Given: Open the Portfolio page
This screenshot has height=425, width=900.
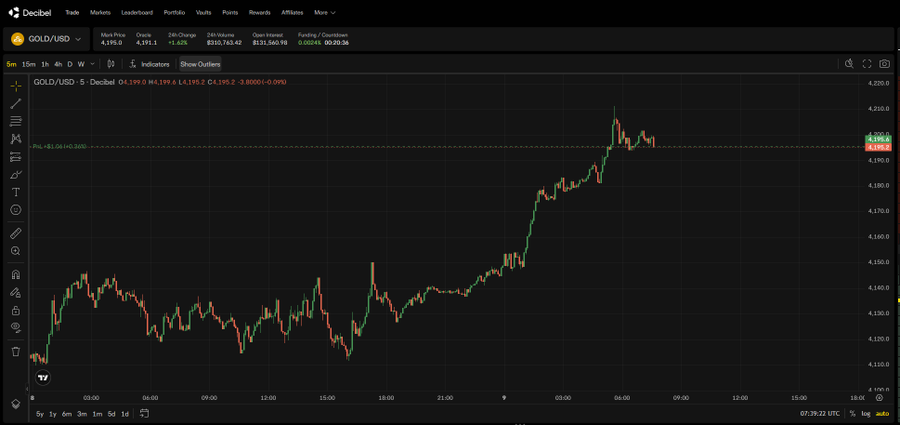Looking at the screenshot, I should coord(174,12).
